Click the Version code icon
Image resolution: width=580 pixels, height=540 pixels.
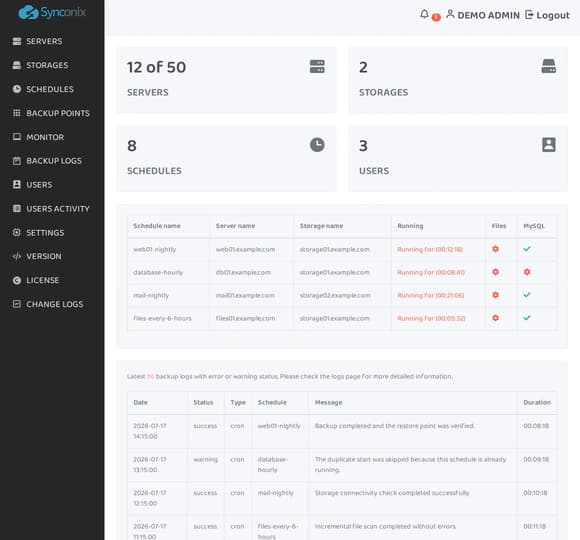point(17,256)
